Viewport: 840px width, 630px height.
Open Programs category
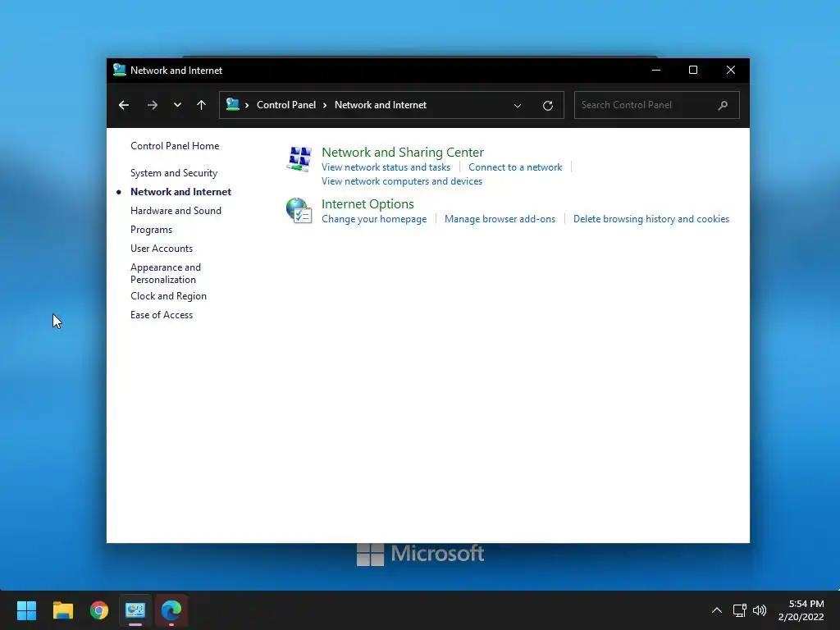(x=151, y=230)
